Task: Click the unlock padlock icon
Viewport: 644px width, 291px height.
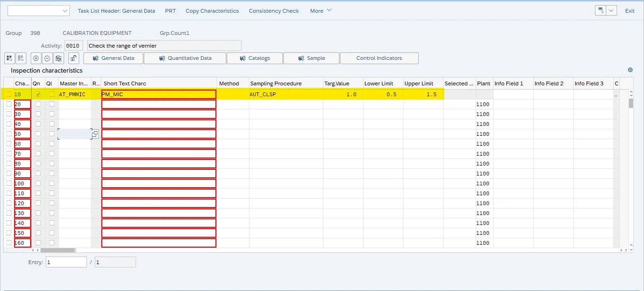Action: point(74,58)
